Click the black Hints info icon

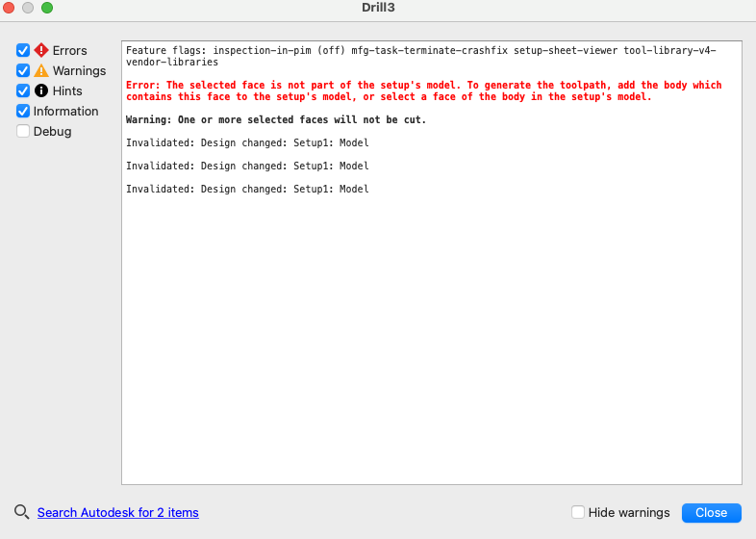point(41,90)
